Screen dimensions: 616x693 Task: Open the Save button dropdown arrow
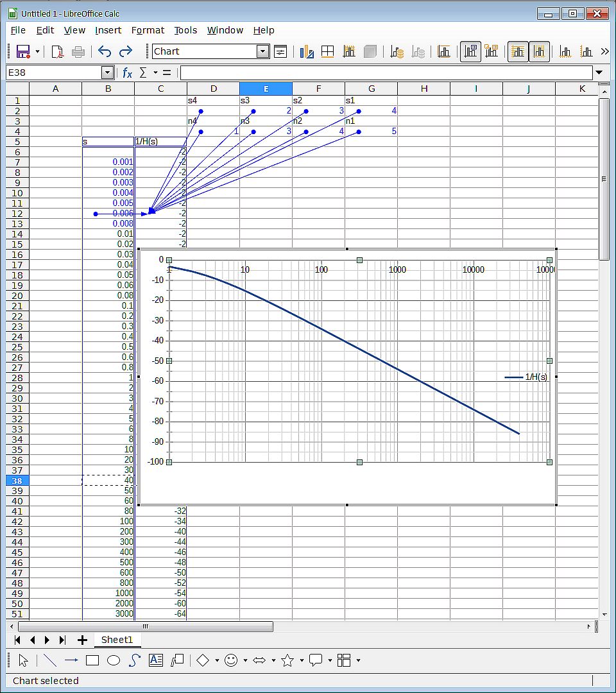point(38,52)
